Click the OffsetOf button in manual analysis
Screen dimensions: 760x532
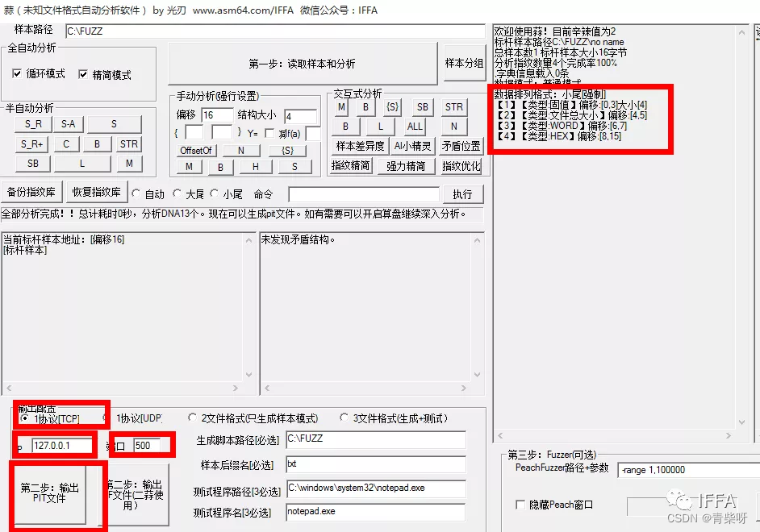point(197,150)
